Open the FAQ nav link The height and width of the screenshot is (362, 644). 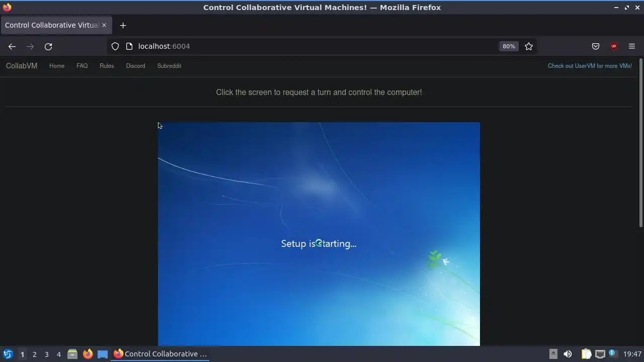tap(82, 66)
